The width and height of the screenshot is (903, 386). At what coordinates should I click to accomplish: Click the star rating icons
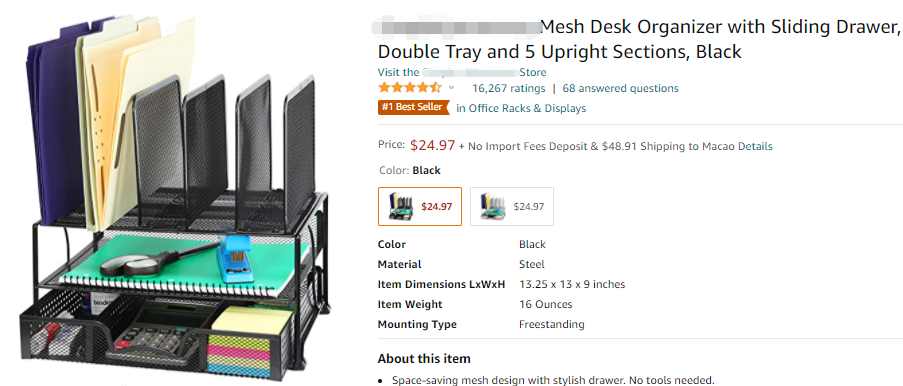click(x=410, y=88)
